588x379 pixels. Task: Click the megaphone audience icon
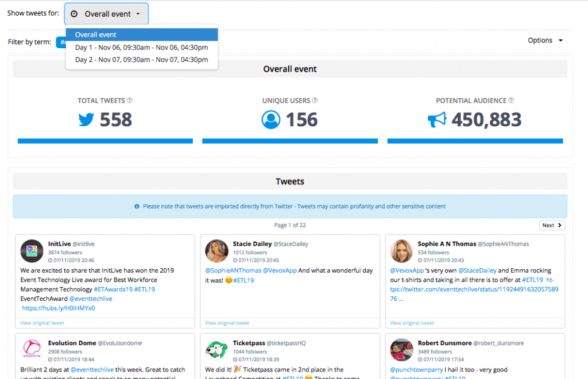pos(437,119)
